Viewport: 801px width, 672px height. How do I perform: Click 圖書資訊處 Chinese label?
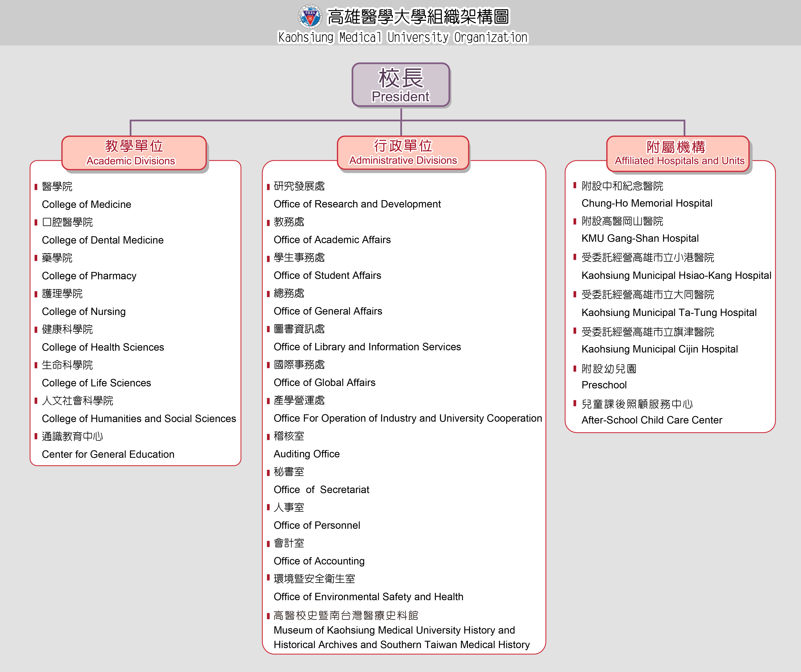[x=299, y=329]
